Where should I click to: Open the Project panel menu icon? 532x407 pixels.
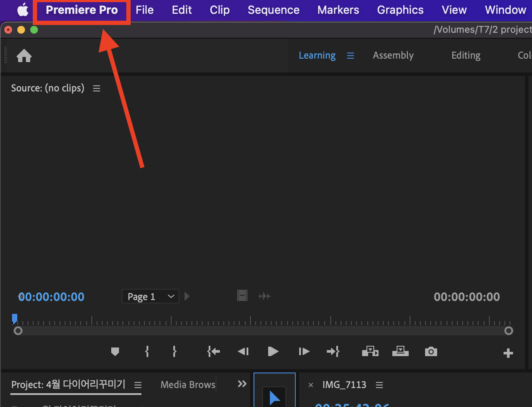(x=138, y=385)
